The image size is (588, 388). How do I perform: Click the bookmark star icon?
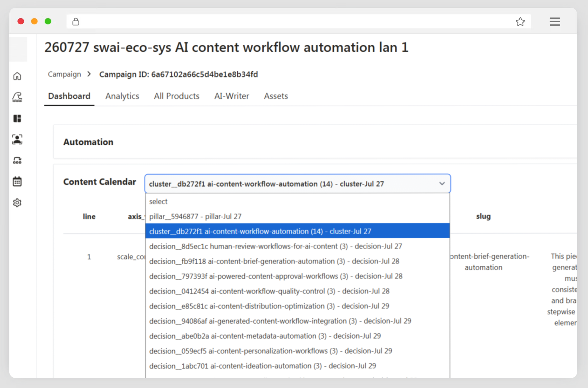(x=520, y=22)
